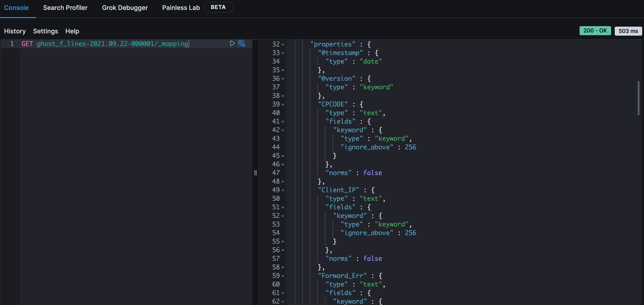Click the "fields" key on line 41
The height and width of the screenshot is (305, 644).
pyautogui.click(x=340, y=121)
